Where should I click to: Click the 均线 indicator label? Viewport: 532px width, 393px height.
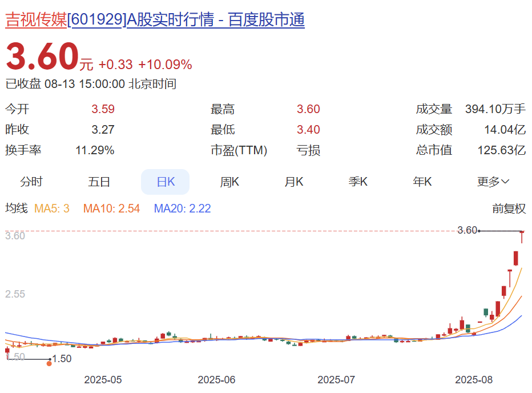point(16,208)
